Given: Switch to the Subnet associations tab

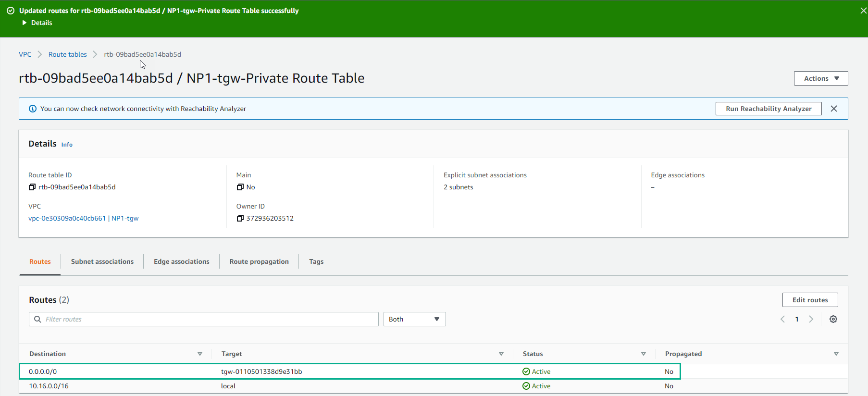Looking at the screenshot, I should (102, 261).
